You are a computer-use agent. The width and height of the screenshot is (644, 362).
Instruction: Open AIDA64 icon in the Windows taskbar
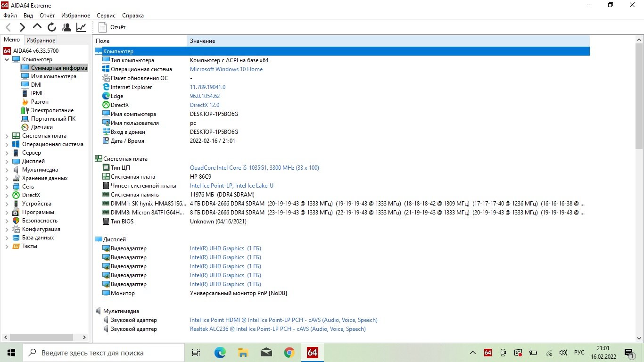coord(312,353)
